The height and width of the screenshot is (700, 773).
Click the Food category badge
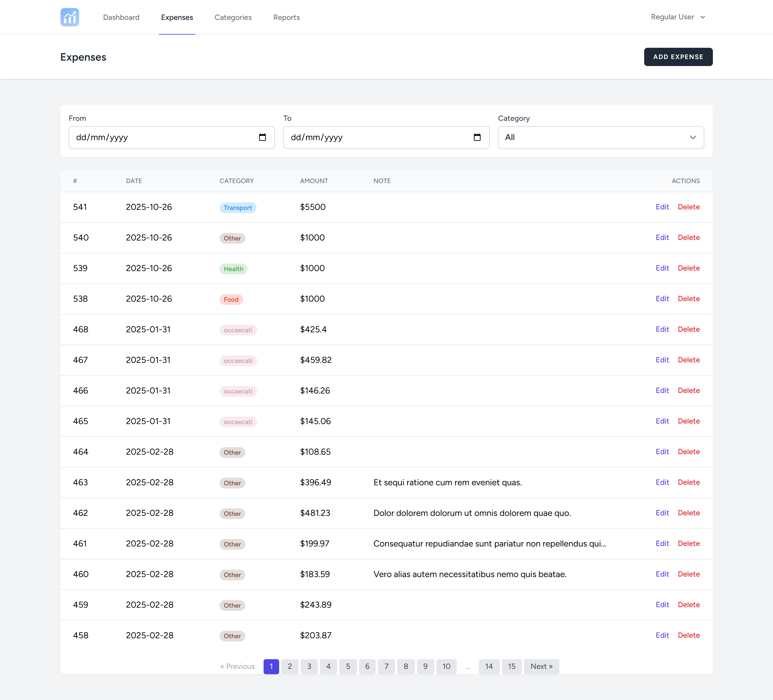click(231, 299)
